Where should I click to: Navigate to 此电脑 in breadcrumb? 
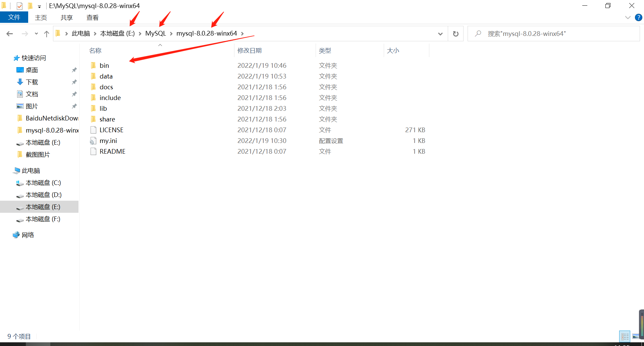click(81, 34)
